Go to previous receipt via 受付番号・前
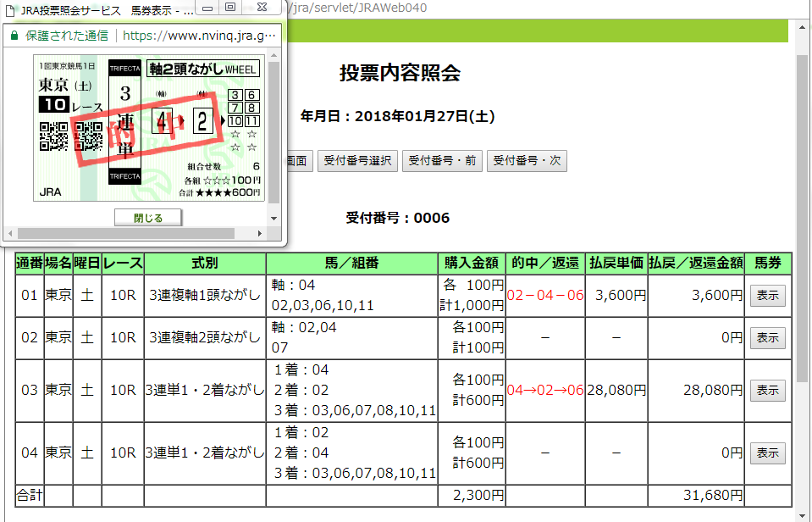The height and width of the screenshot is (522, 812). coord(440,160)
